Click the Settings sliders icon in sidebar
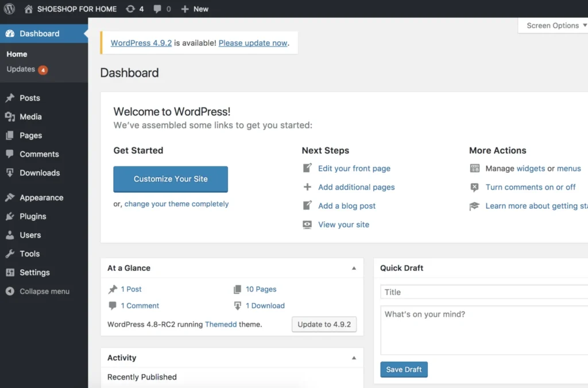The width and height of the screenshot is (588, 388). click(10, 273)
